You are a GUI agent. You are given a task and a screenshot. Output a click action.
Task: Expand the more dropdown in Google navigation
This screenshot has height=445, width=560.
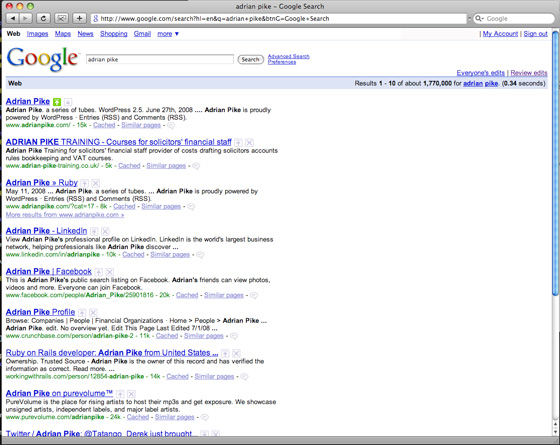[x=168, y=34]
